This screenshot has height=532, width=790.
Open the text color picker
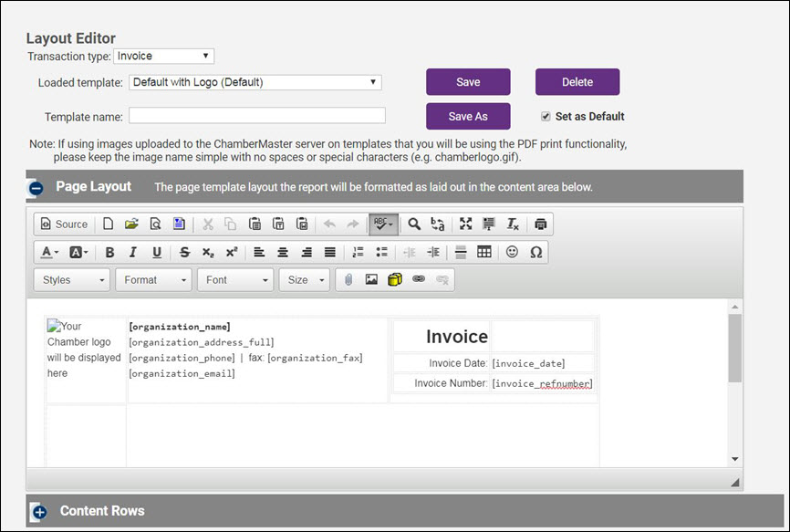pos(50,253)
